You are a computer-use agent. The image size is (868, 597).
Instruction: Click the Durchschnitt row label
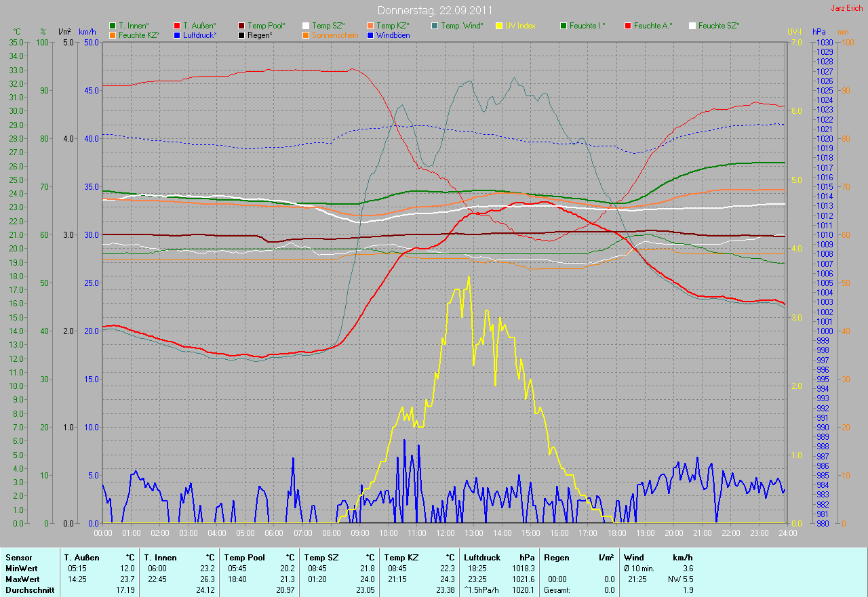click(29, 590)
